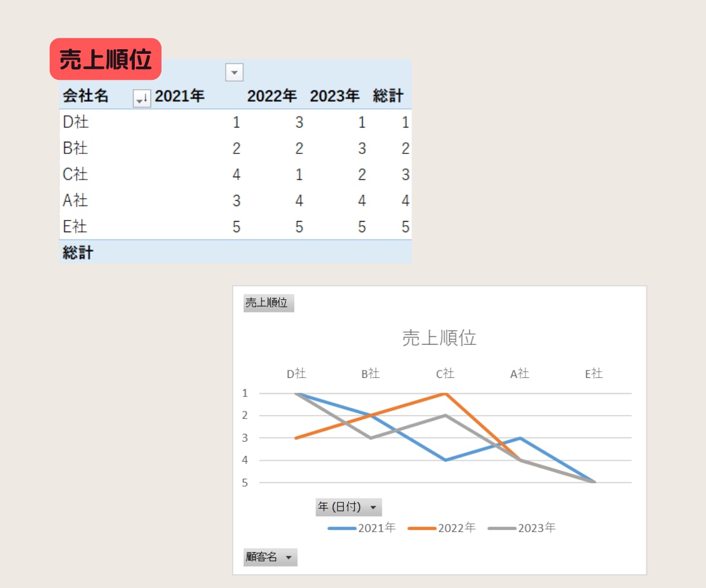The image size is (706, 588).
Task: Click the 総計 row label at table bottom
Action: coord(78,252)
